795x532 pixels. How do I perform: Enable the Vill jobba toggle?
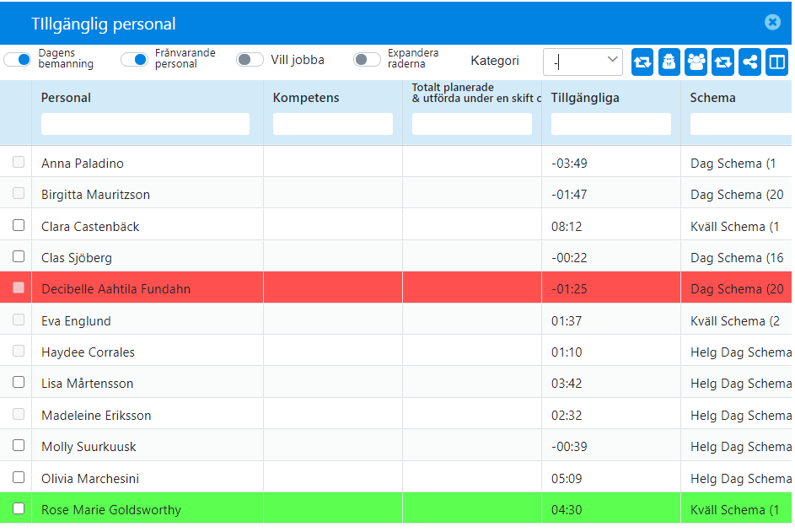pos(250,59)
